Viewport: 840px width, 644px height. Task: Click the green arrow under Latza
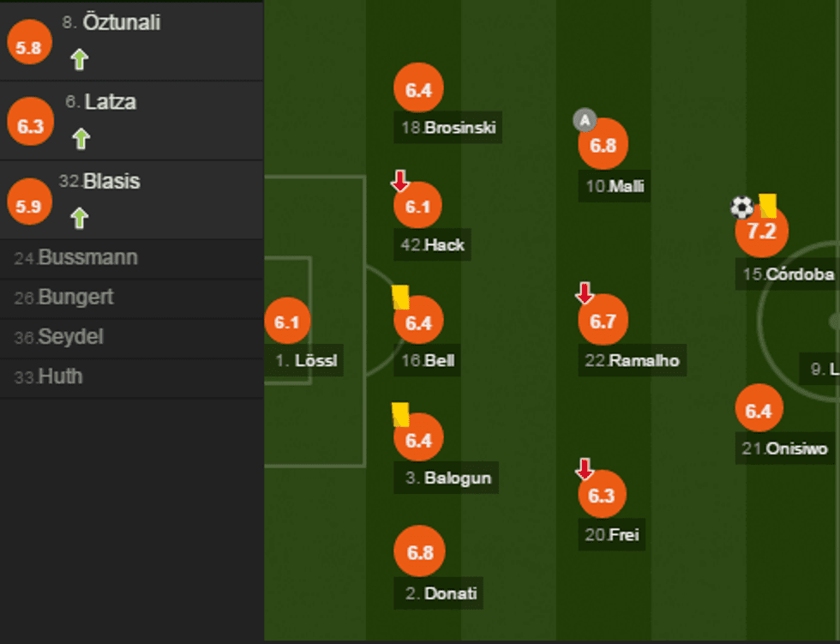click(x=81, y=139)
